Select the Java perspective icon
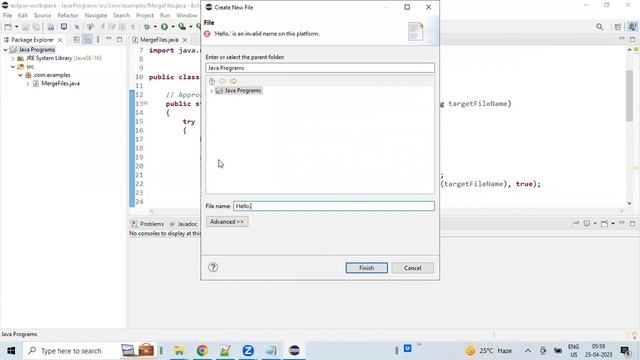The image size is (640, 360). pos(633,27)
